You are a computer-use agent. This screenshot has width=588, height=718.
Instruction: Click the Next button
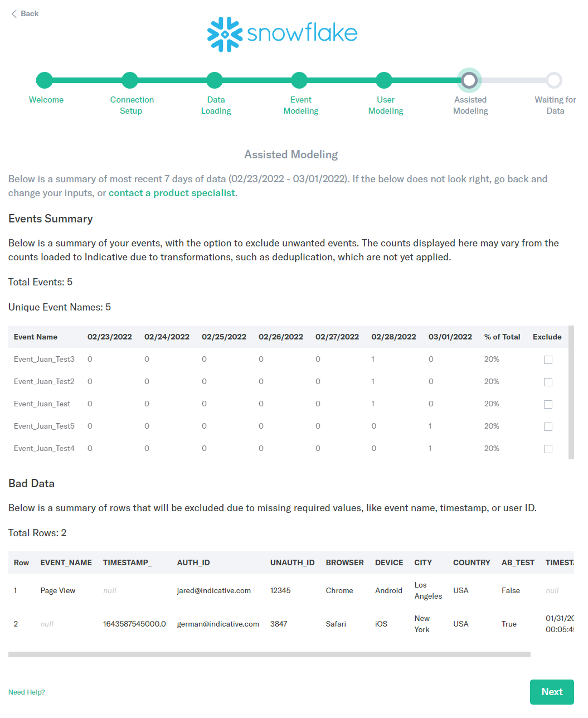coord(552,692)
